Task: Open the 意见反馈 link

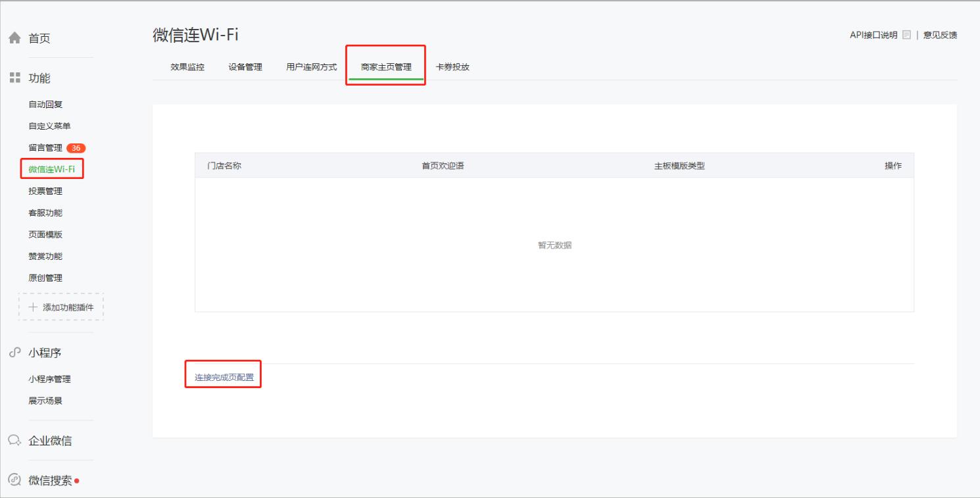Action: pyautogui.click(x=940, y=36)
